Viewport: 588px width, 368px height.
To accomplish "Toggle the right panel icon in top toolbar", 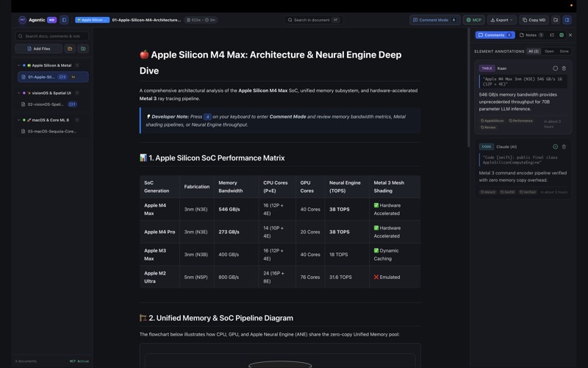I will [x=567, y=20].
